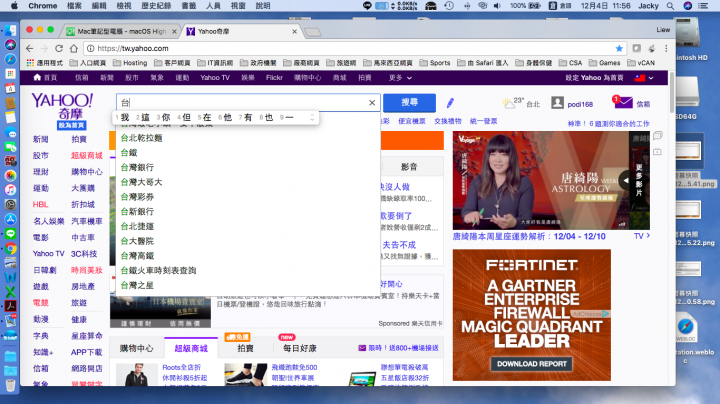Image resolution: width=720 pixels, height=404 pixels.
Task: Choose IME candidate 我
Action: tap(123, 118)
